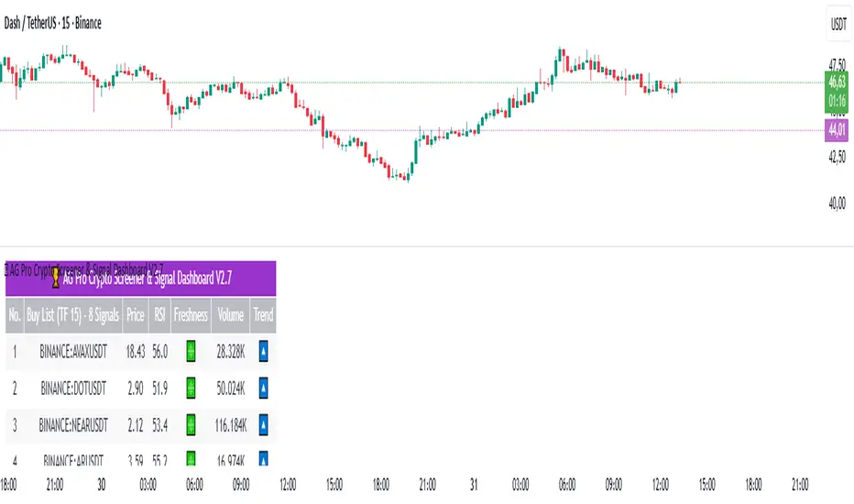Click the purple 44,01 price label

(837, 130)
